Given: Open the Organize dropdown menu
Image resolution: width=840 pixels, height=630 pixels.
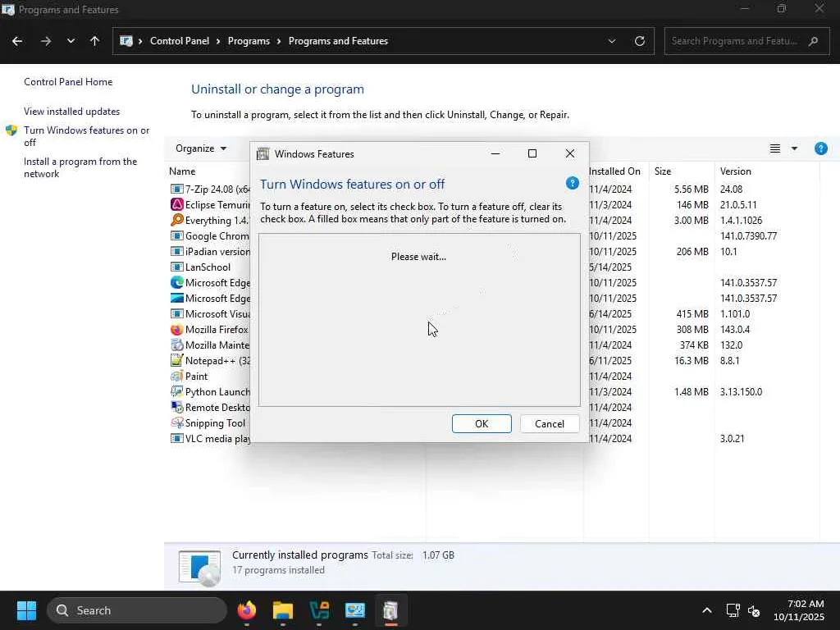Looking at the screenshot, I should tap(201, 148).
